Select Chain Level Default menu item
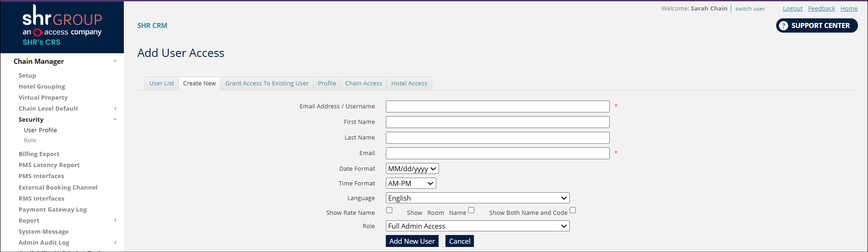Image resolution: width=868 pixels, height=252 pixels. [48, 108]
